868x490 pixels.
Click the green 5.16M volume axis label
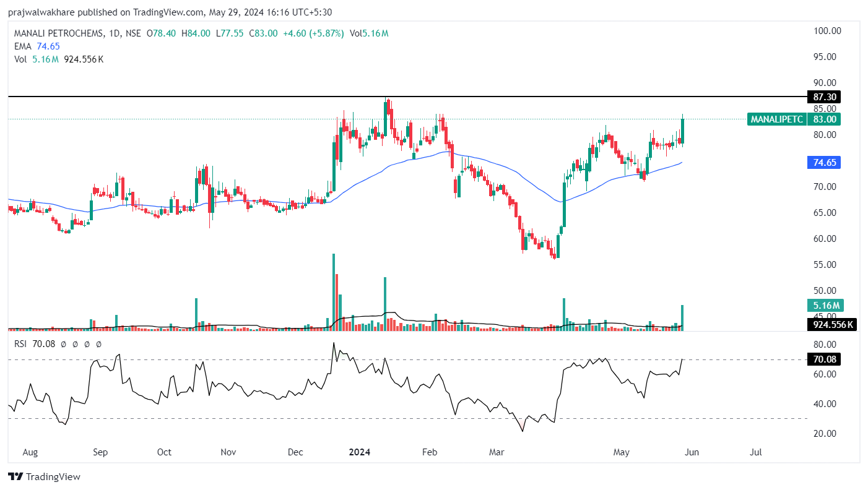(825, 306)
